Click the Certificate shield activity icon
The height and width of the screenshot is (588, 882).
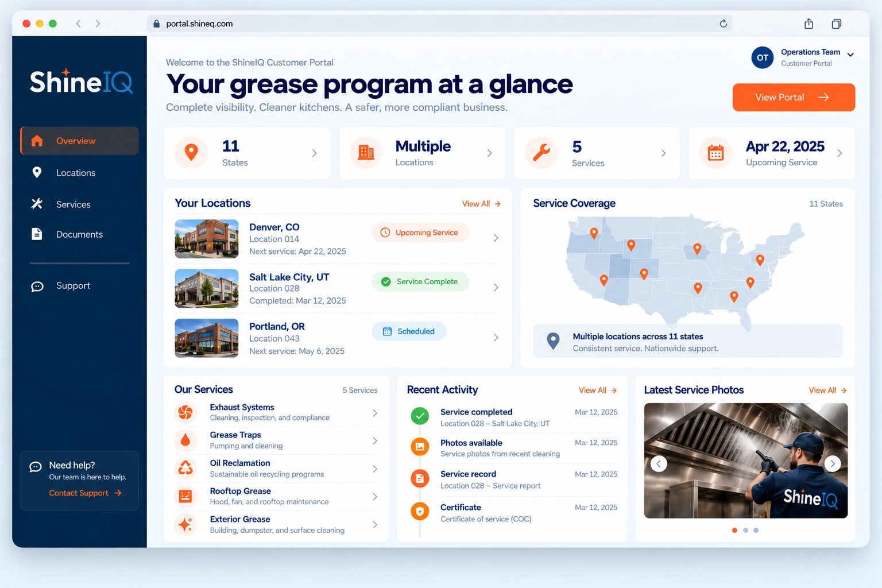(420, 511)
